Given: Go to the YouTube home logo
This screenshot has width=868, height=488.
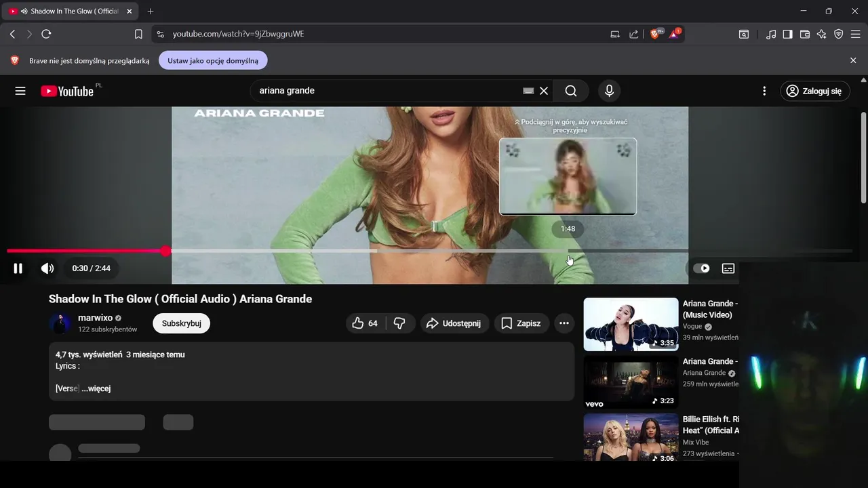Looking at the screenshot, I should [x=67, y=91].
